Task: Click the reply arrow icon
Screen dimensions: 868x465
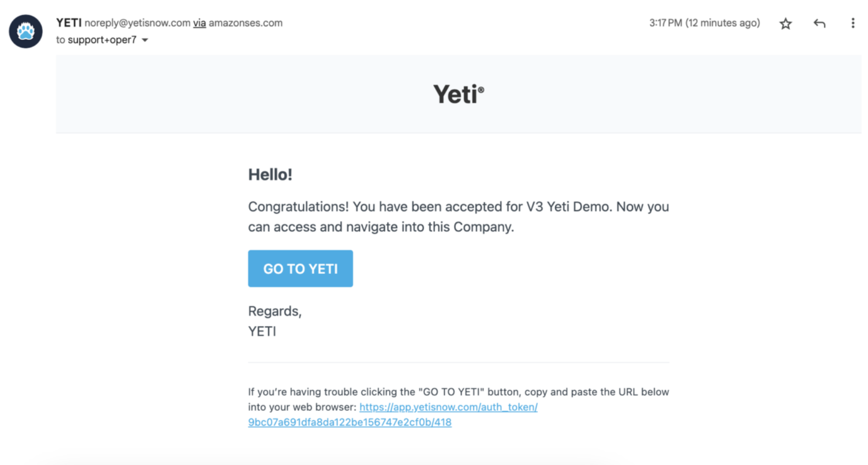Action: (x=819, y=23)
